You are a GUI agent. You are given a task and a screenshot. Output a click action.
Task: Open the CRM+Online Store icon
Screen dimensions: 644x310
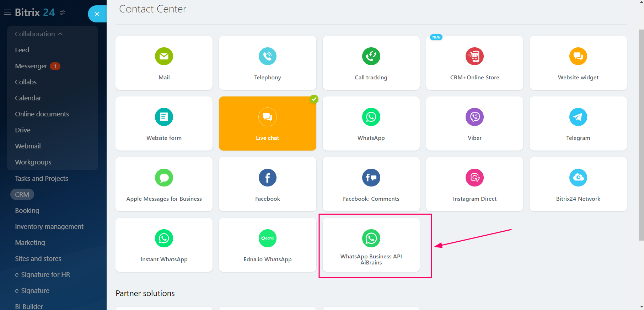coord(474,56)
